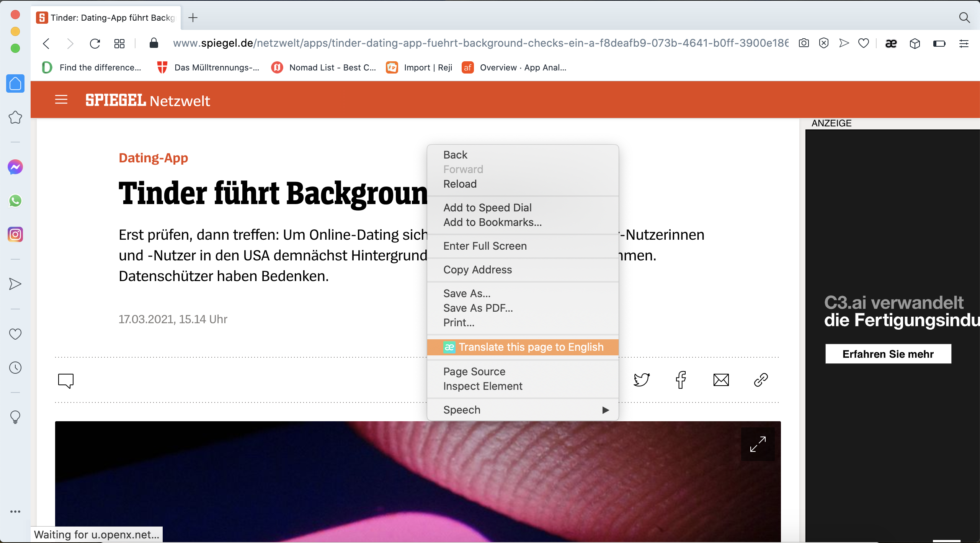Open Instagram in the sidebar
Viewport: 980px width, 543px height.
pos(15,234)
